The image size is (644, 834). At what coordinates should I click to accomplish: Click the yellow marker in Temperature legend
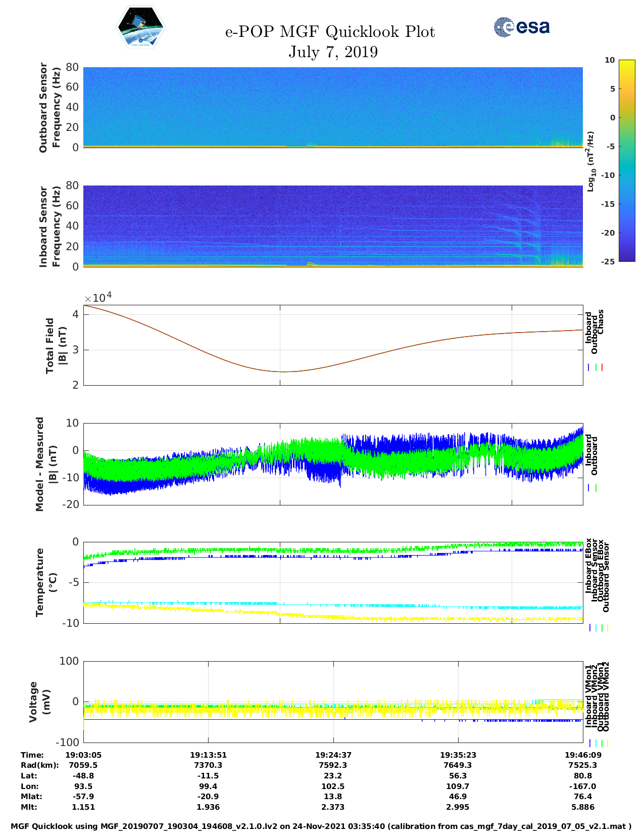[x=607, y=628]
